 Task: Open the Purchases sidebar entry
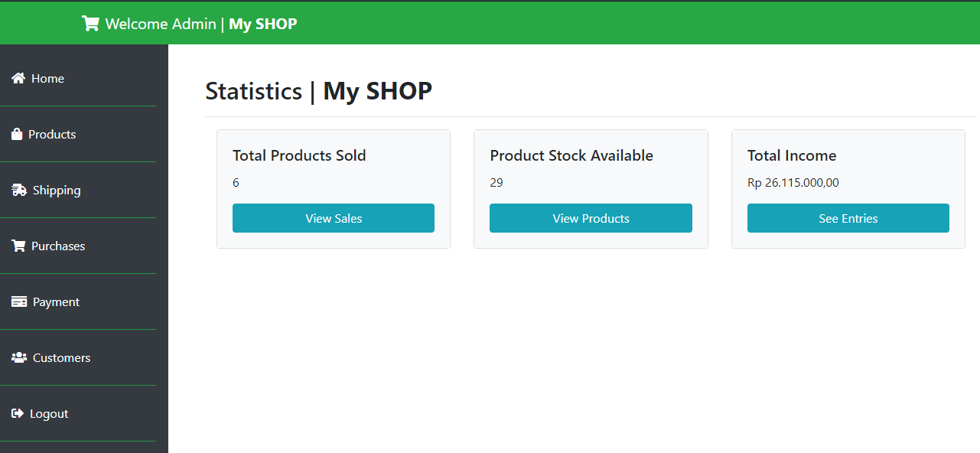coord(58,246)
